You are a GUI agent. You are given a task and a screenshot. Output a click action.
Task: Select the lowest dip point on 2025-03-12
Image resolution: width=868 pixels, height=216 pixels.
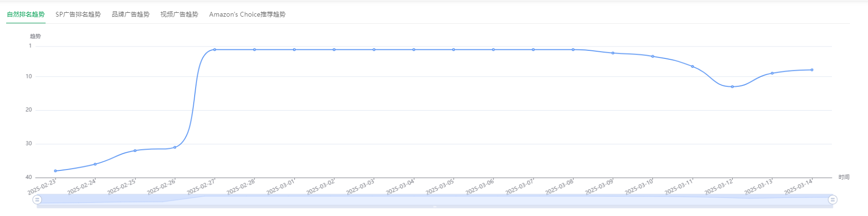pos(732,87)
